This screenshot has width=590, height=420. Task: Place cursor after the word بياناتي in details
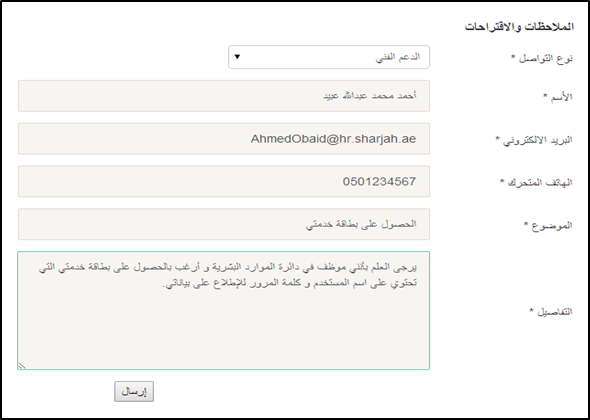point(164,285)
